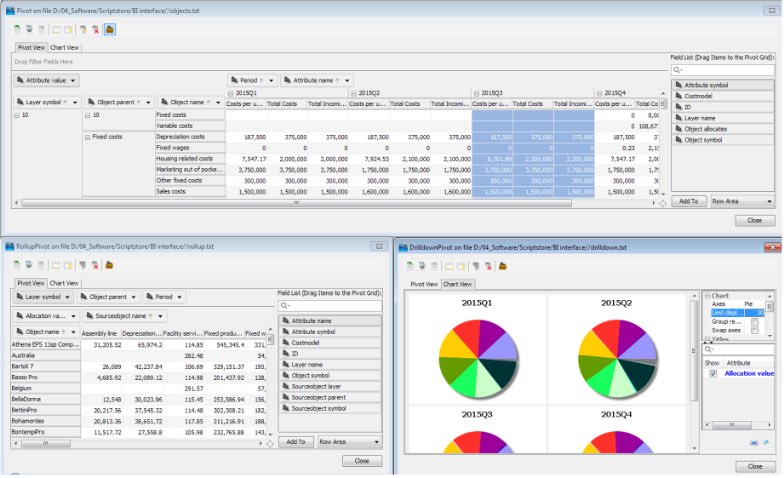784x478 pixels.
Task: Click the brush icon left of red X in RollupPivot toolbar
Action: pyautogui.click(x=82, y=265)
